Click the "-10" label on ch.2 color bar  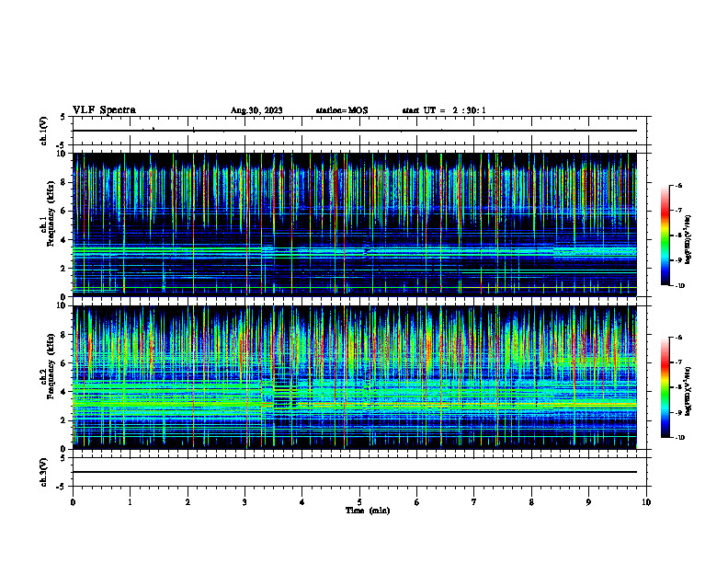click(x=679, y=438)
